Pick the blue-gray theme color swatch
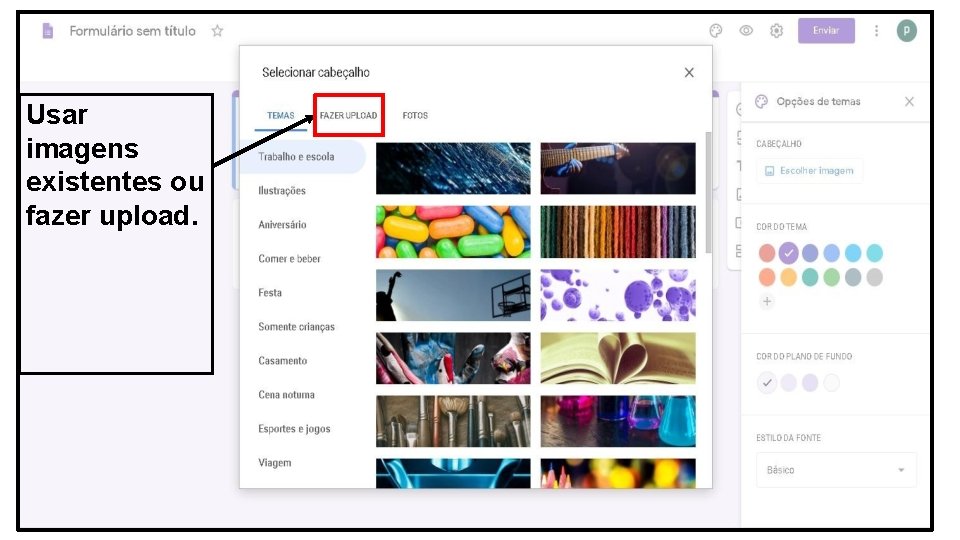Screen dimensions: 960x540 coord(853,277)
